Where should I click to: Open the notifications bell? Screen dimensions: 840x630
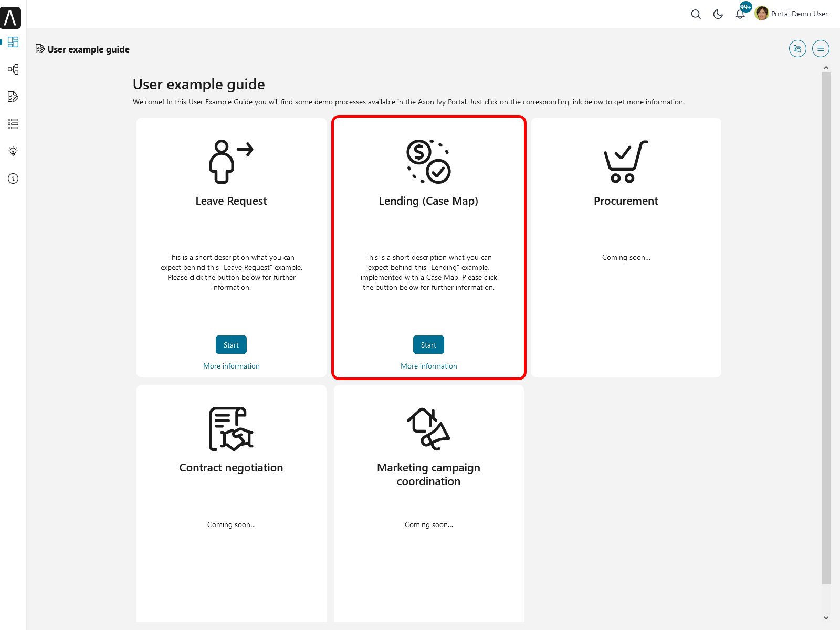coord(740,14)
